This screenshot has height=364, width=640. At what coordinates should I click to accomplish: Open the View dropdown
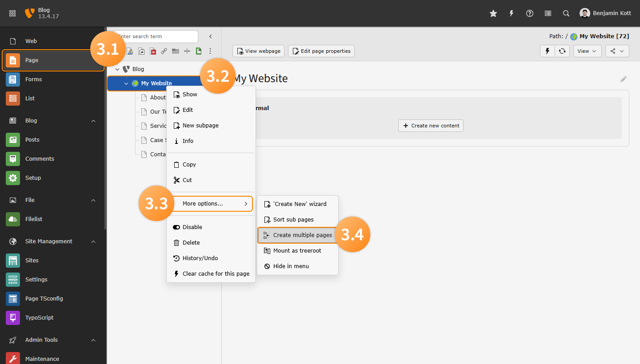[x=587, y=51]
